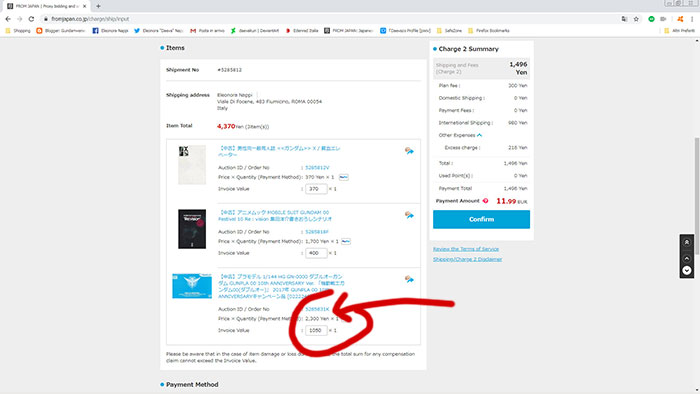Click the blue Gunpla item thumbnail
The height and width of the screenshot is (394, 700).
click(x=192, y=286)
